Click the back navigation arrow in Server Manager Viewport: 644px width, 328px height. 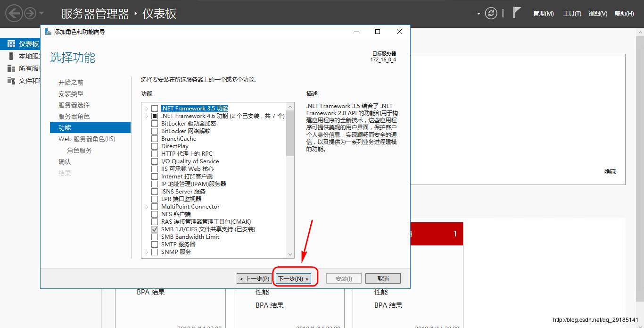coord(14,13)
